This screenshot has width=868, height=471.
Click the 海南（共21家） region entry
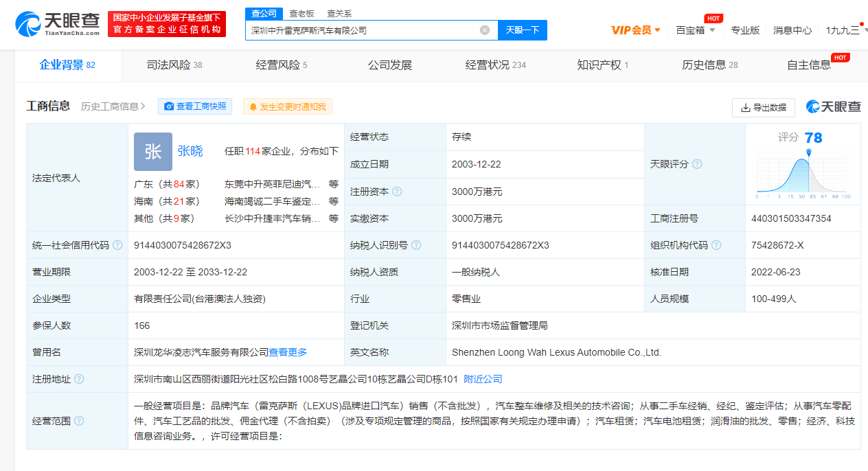click(x=167, y=201)
